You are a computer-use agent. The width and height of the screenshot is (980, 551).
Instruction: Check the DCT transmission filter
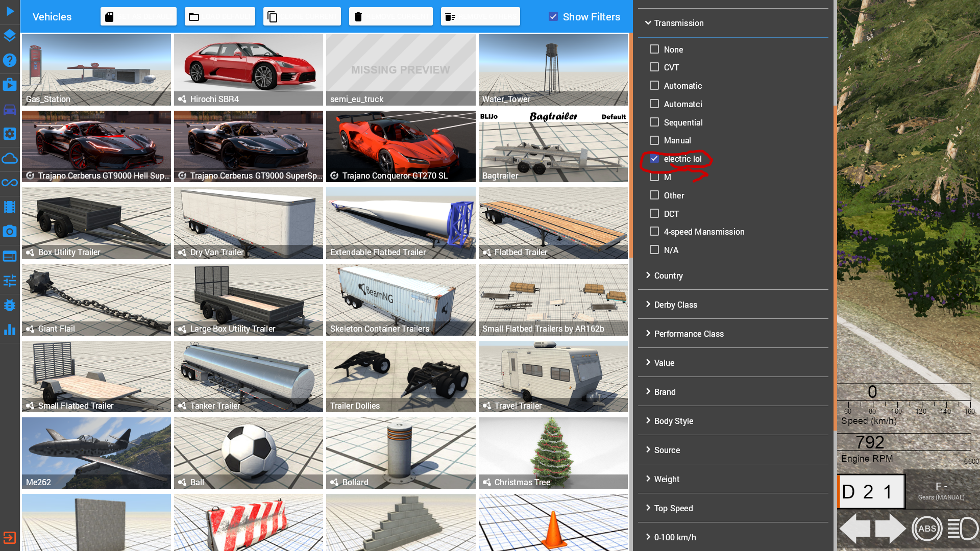coord(654,214)
